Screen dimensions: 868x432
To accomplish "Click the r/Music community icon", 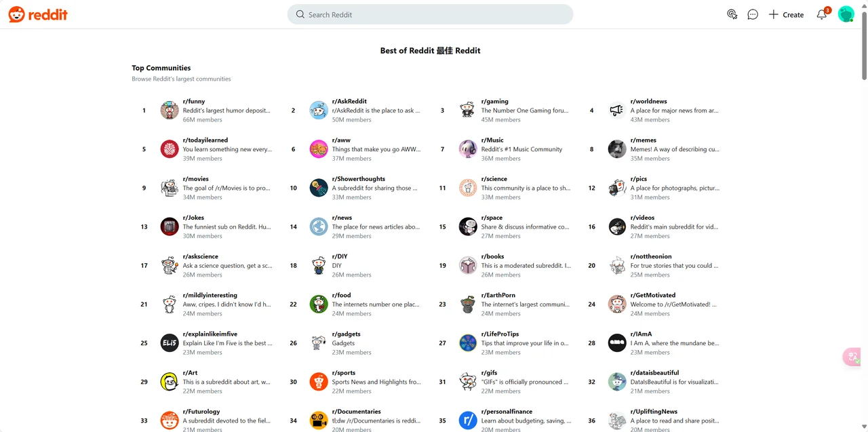I will [x=468, y=149].
